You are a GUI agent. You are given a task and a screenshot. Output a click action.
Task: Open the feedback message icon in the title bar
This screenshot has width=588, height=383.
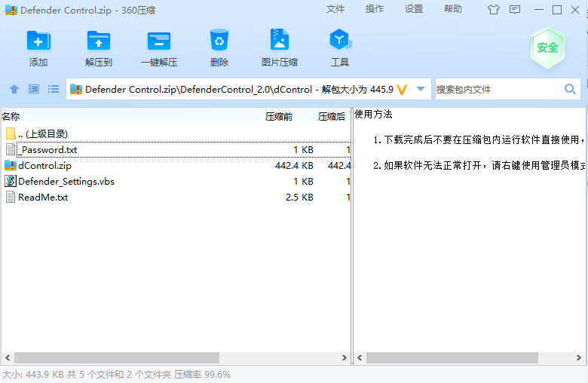coord(515,10)
